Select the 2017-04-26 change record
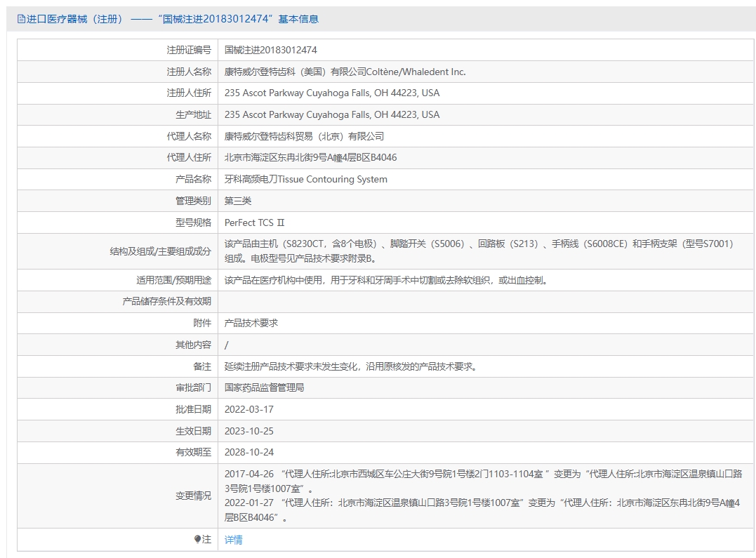756x558 pixels. (x=483, y=481)
